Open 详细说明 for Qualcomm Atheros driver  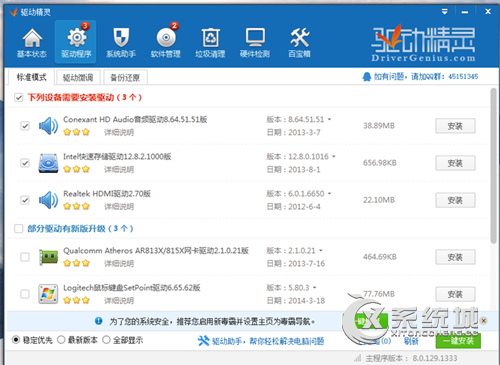pyautogui.click(x=119, y=264)
